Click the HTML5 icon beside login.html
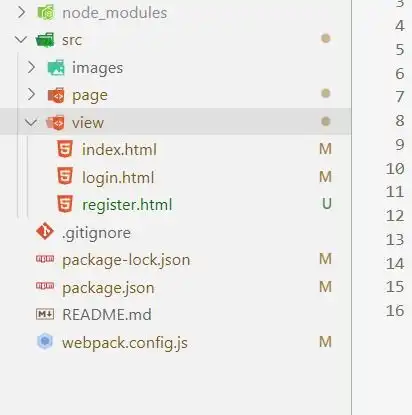 click(x=65, y=176)
